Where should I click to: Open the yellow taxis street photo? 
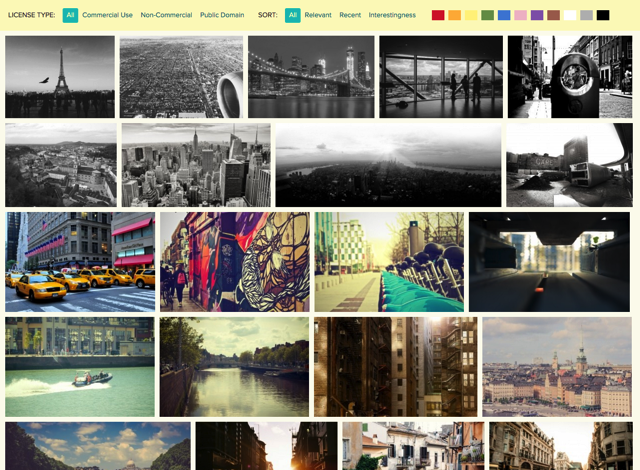tap(80, 262)
